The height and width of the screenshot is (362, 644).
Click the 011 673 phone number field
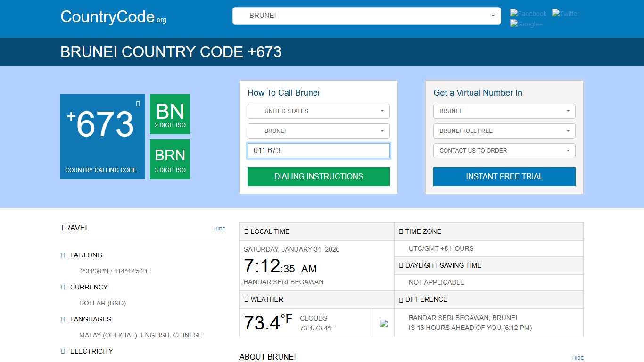tap(318, 150)
